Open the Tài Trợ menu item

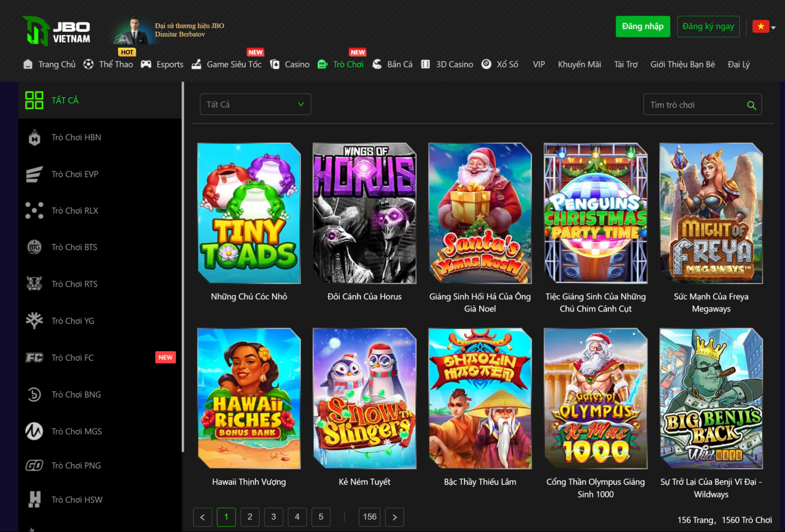pos(626,64)
